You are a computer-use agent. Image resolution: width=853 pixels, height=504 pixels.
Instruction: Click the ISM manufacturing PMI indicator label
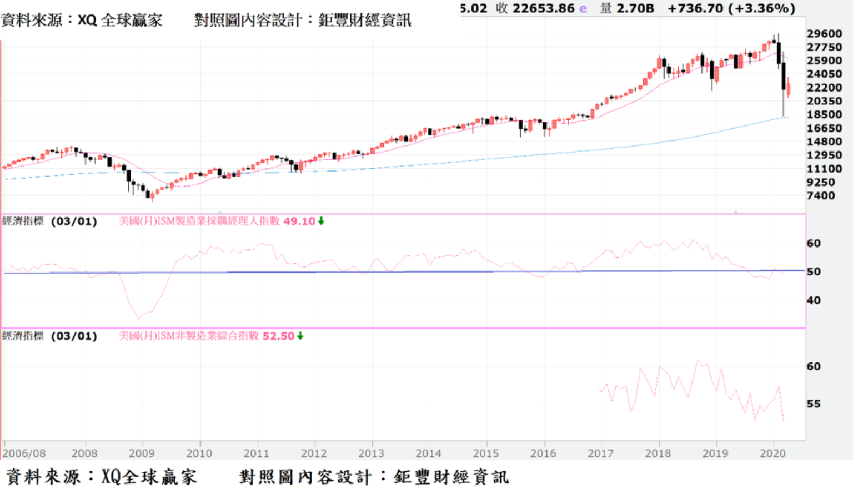pyautogui.click(x=199, y=221)
